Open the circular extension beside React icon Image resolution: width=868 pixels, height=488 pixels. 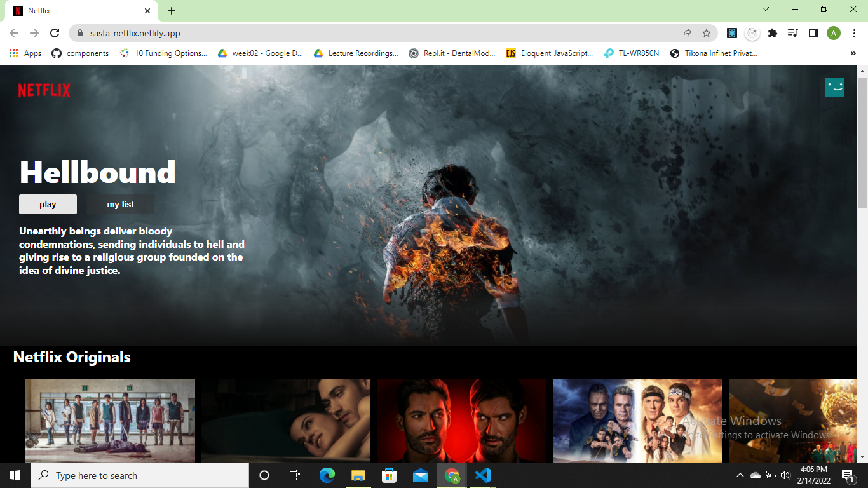[752, 33]
